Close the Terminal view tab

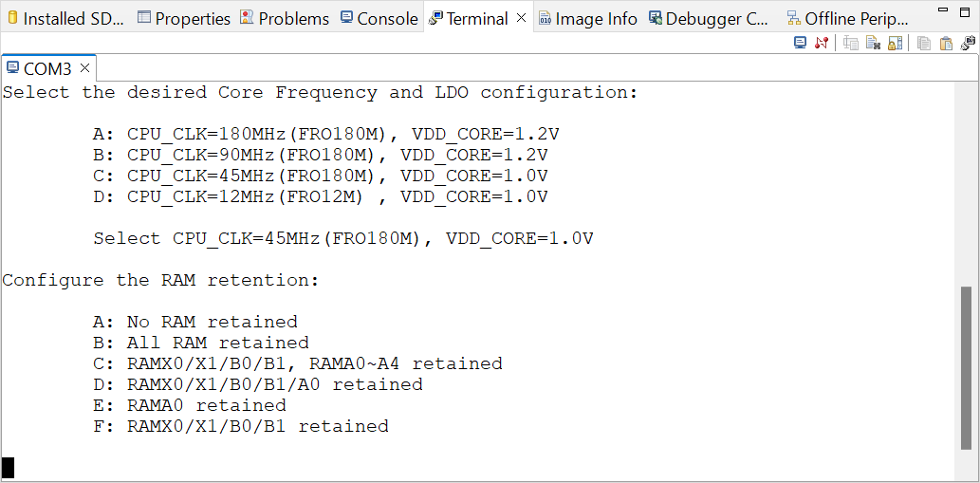coord(522,18)
